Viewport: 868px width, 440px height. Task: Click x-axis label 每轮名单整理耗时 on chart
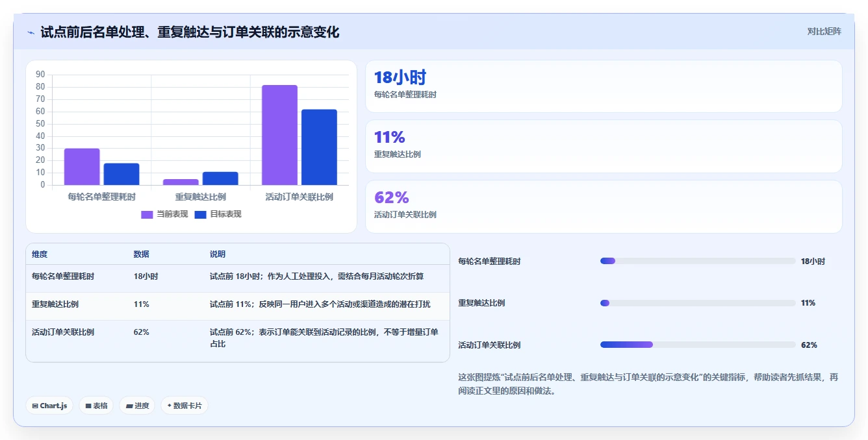pos(102,197)
